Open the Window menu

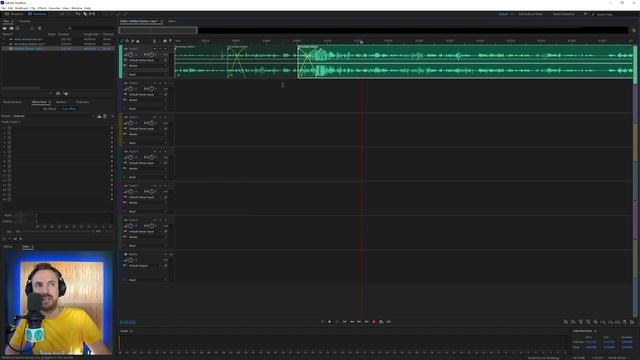point(77,8)
